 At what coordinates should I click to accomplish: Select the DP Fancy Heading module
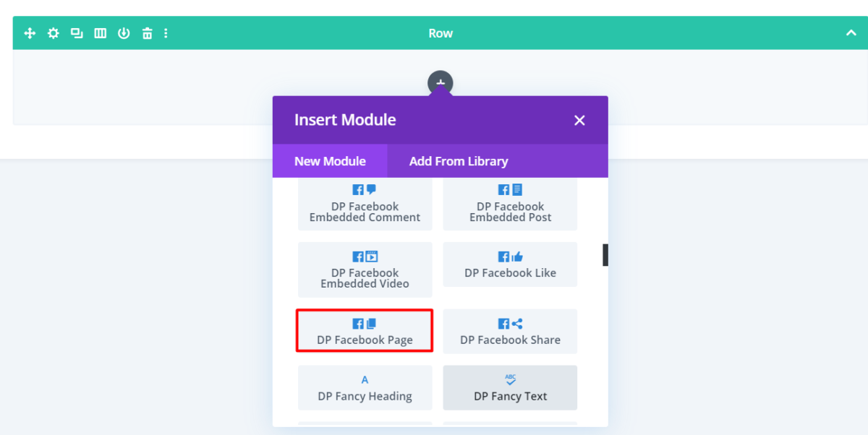365,388
